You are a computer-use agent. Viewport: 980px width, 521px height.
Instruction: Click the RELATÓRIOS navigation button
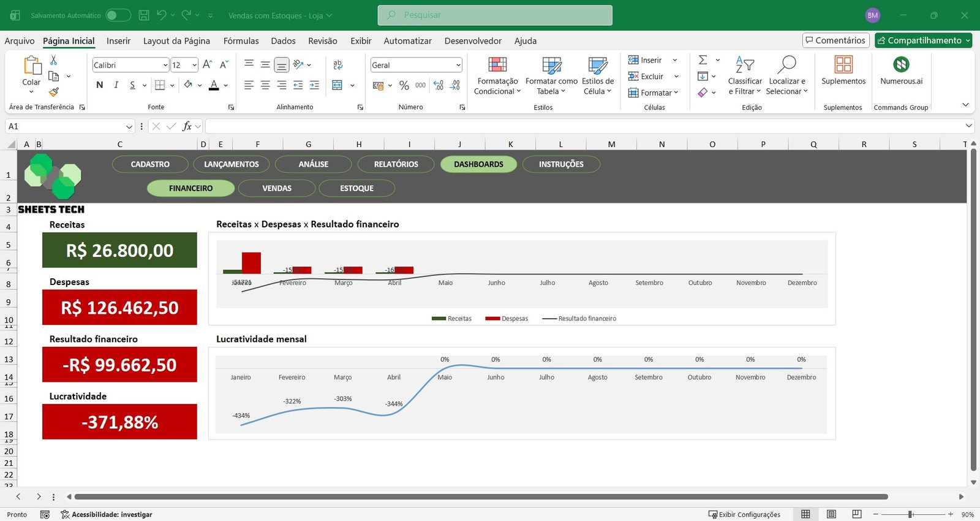[396, 164]
